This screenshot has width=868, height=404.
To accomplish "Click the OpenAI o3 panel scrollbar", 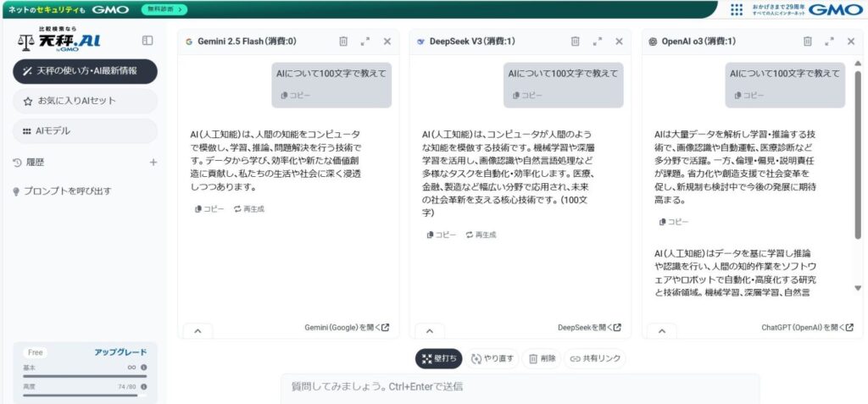I will coord(858,155).
